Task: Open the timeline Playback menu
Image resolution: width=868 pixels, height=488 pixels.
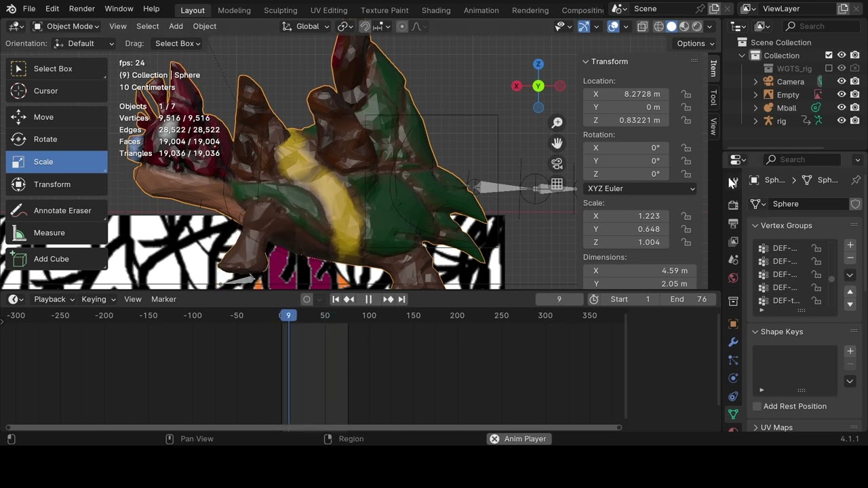Action: pos(54,299)
